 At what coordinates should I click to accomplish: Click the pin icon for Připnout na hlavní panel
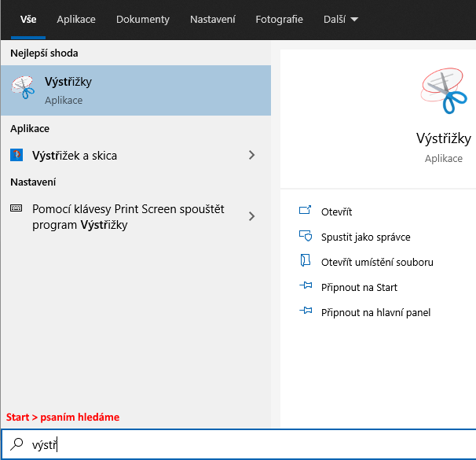coord(306,311)
